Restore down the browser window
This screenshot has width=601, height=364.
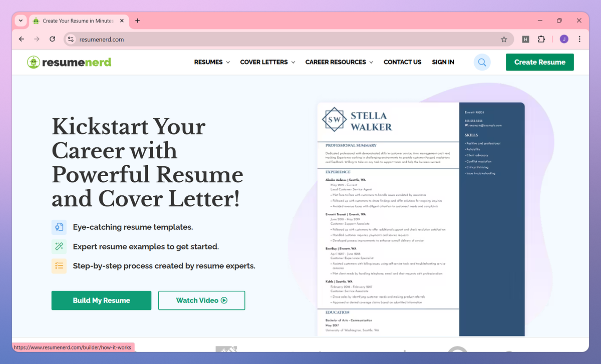[x=559, y=21]
